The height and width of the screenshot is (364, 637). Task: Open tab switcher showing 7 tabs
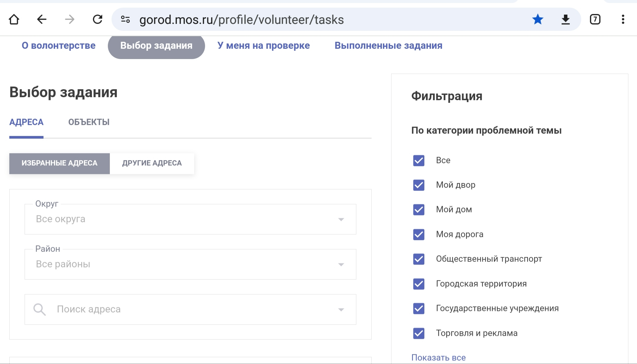point(595,20)
